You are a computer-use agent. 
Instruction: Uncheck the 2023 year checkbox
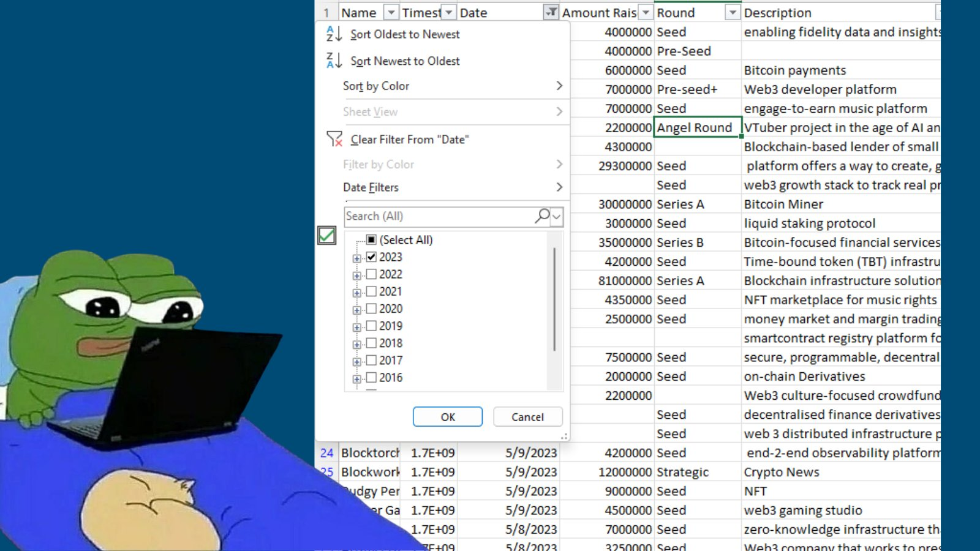pyautogui.click(x=371, y=257)
